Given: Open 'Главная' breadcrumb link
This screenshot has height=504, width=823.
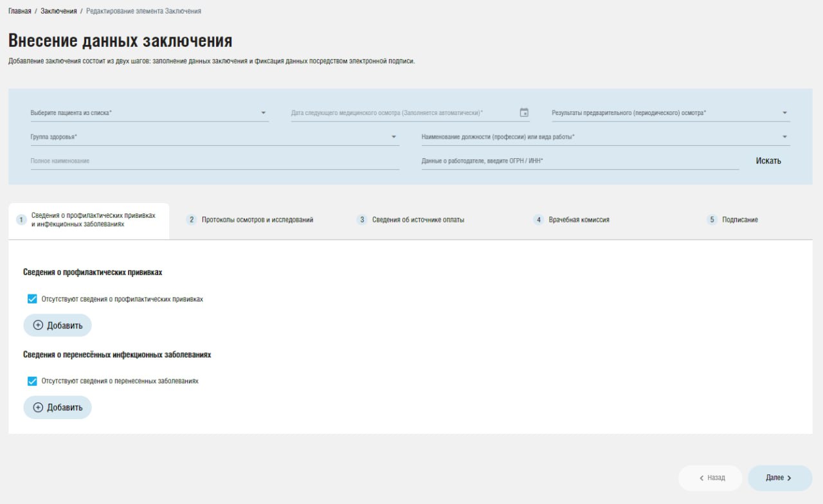Looking at the screenshot, I should pyautogui.click(x=20, y=11).
